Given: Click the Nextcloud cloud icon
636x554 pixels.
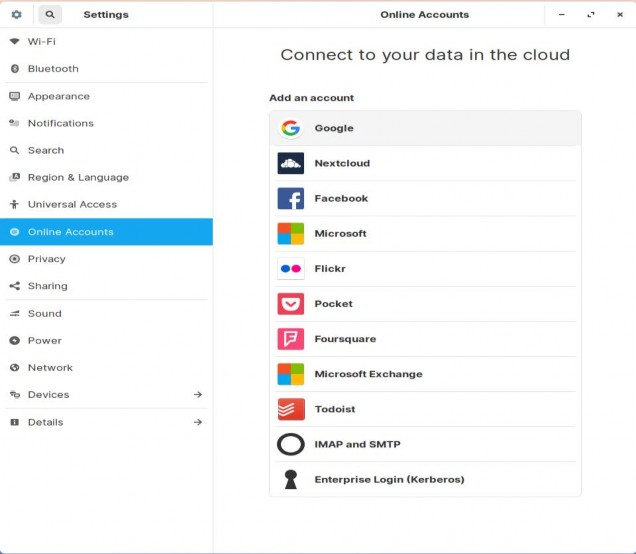Looking at the screenshot, I should pos(291,163).
